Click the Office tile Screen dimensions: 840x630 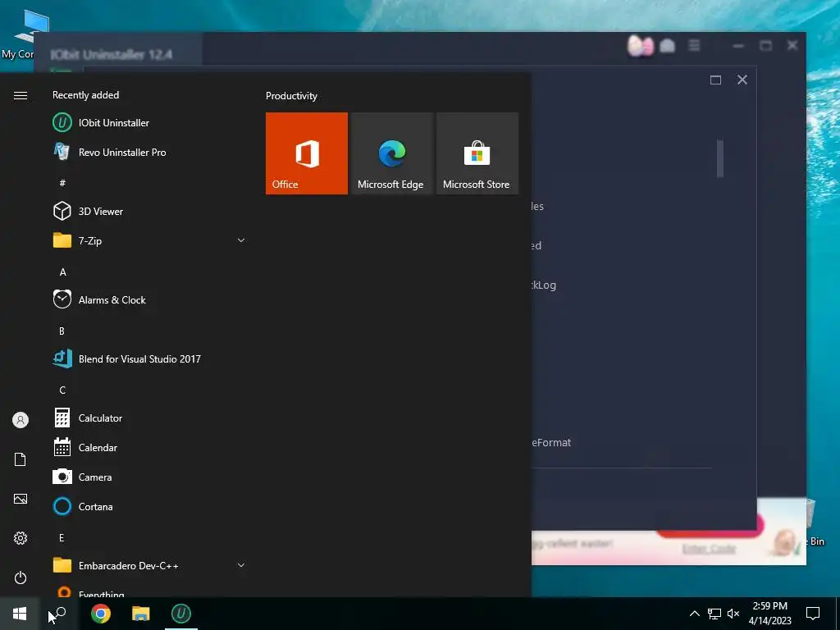[307, 153]
